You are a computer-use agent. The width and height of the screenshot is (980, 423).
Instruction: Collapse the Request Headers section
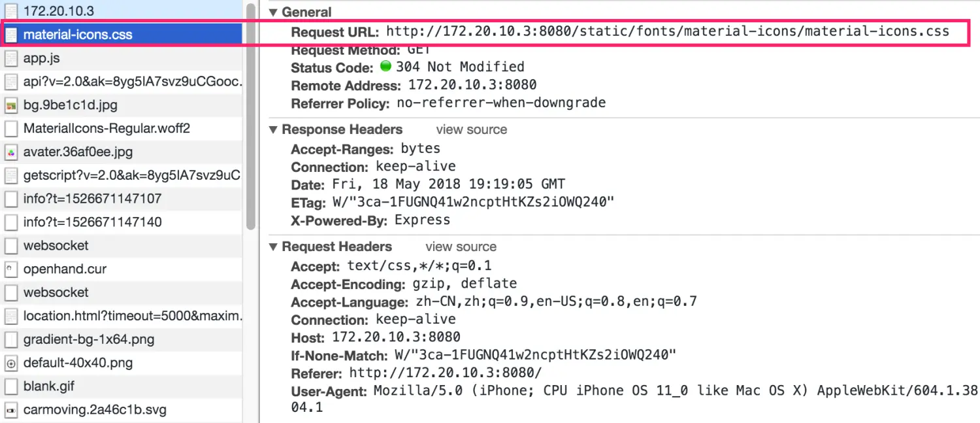click(273, 246)
